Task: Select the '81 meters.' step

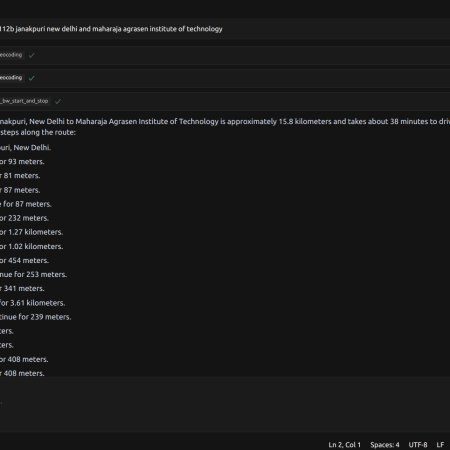Action: tap(20, 176)
